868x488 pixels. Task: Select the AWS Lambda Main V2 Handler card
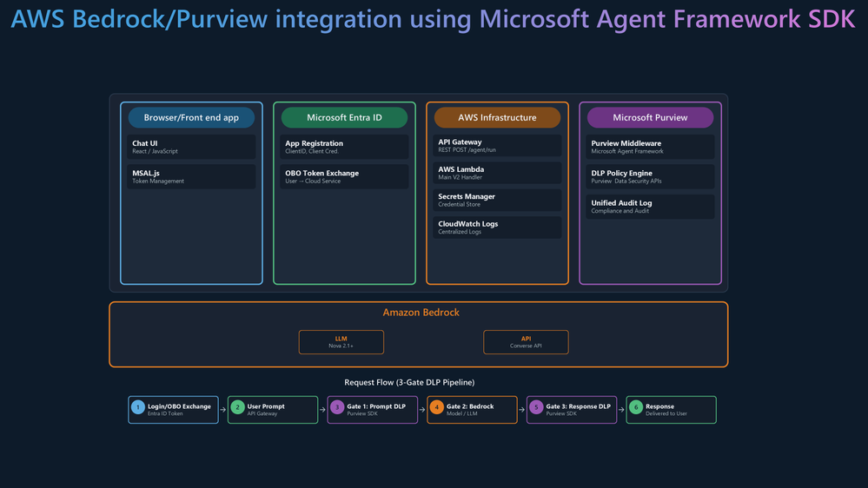(497, 173)
